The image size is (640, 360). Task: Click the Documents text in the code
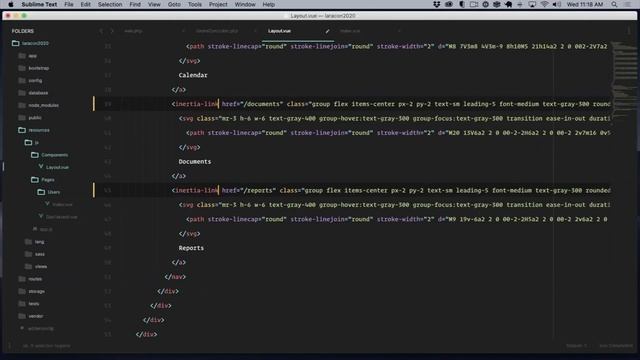195,162
